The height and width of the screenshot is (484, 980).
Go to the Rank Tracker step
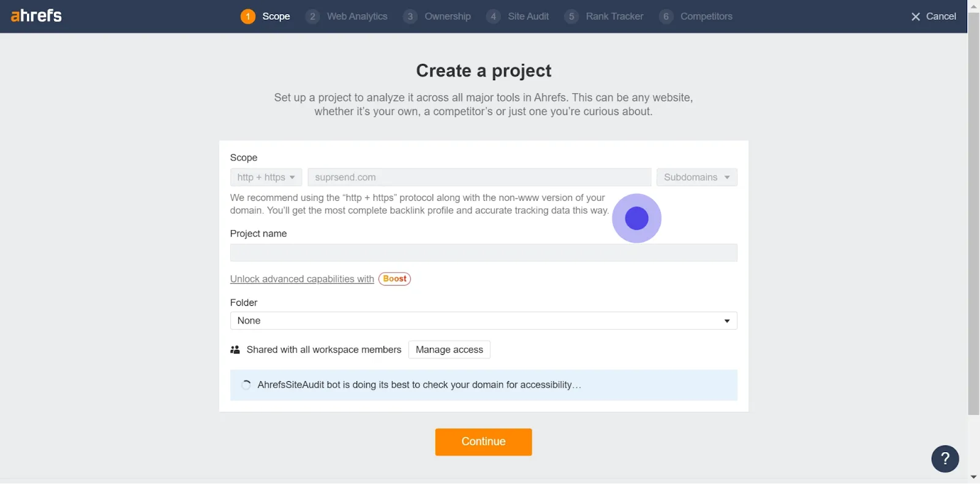(x=604, y=17)
